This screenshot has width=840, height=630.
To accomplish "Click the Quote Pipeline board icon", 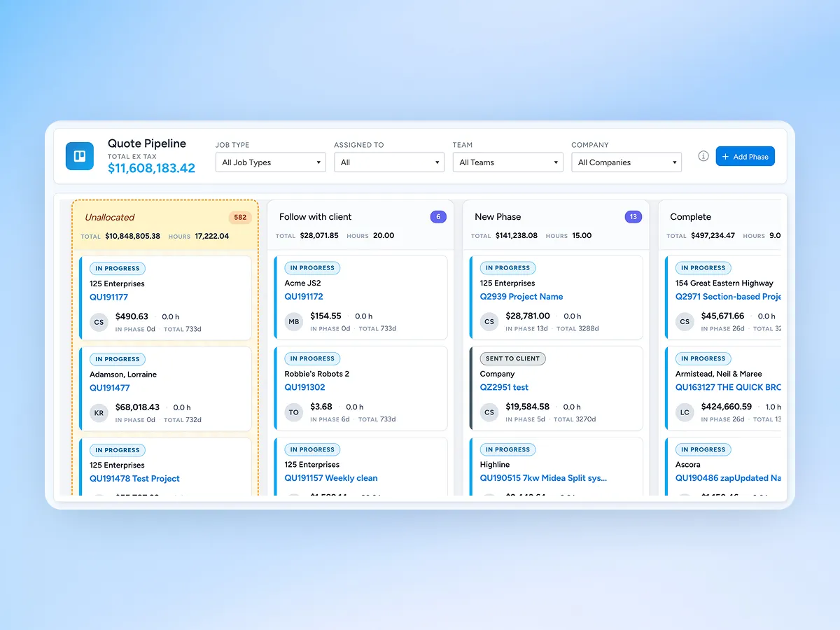I will (79, 156).
